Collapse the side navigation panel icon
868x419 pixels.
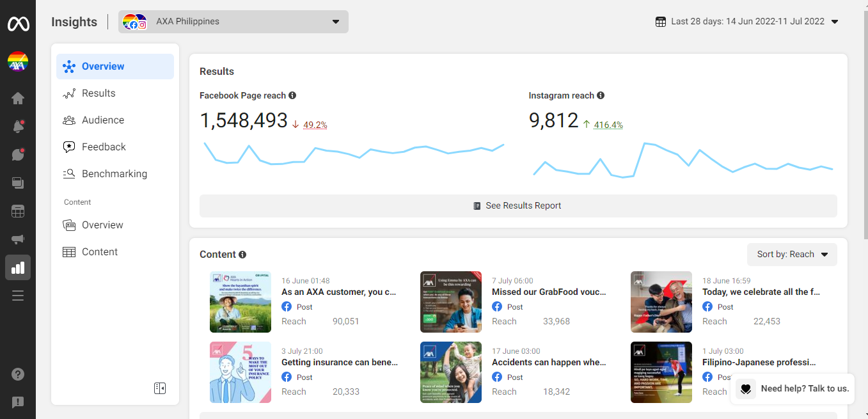[160, 388]
